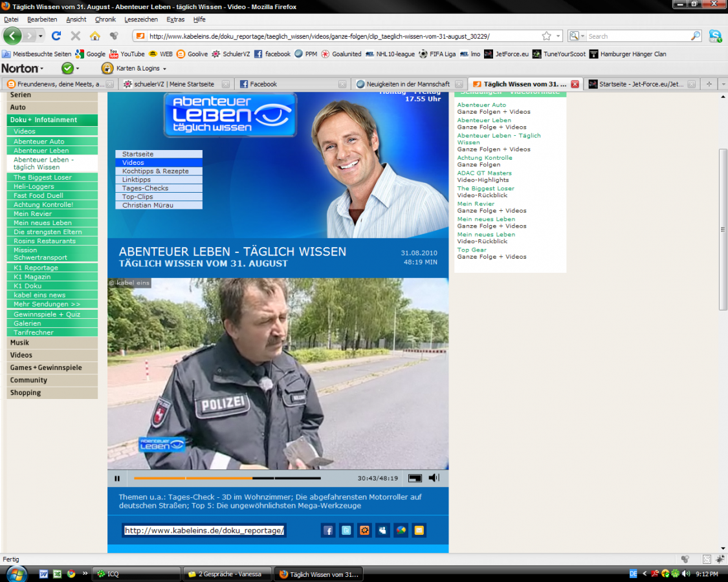Open the system tray volume icon
728x582 pixels.
[x=686, y=574]
